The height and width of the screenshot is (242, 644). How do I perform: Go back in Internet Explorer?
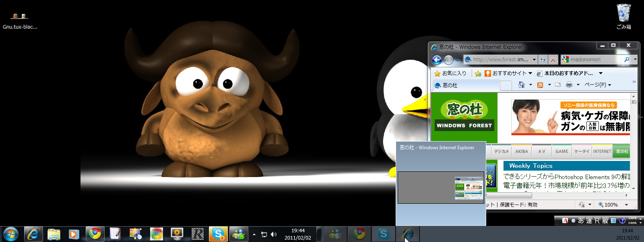(437, 60)
